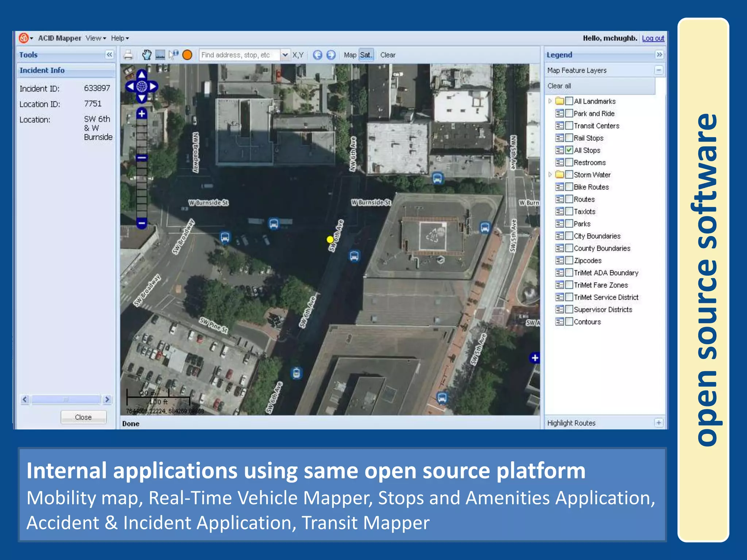Expand the Highlight Routes panel
Viewport: 747px width, 560px height.
[659, 423]
